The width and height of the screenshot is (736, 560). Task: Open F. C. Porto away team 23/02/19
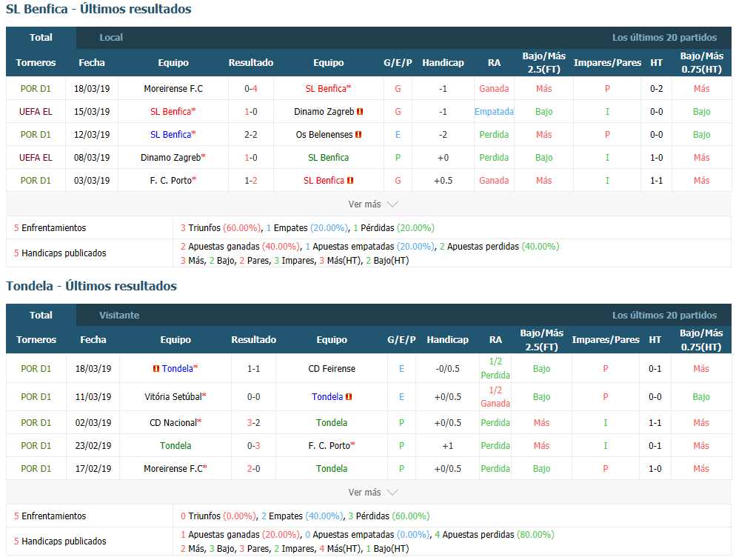pyautogui.click(x=329, y=445)
